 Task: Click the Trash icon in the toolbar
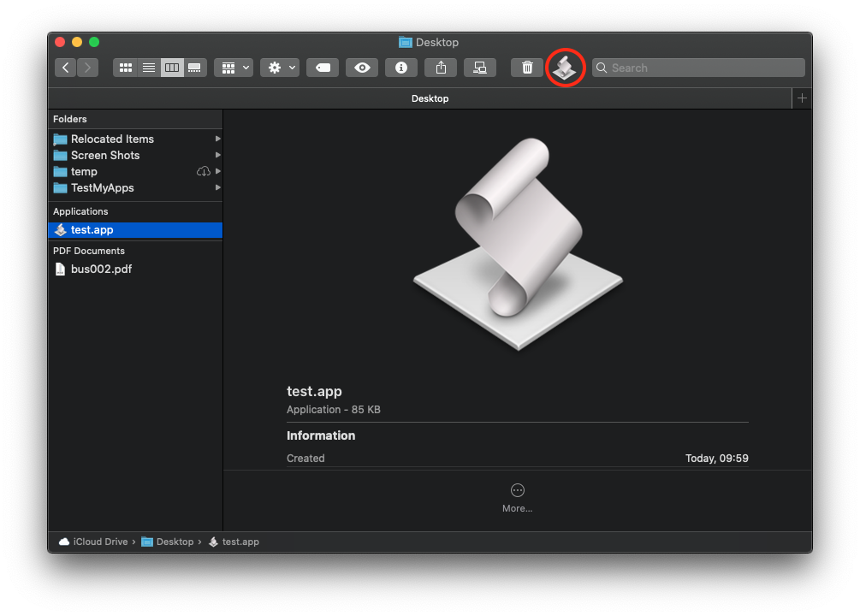pos(527,68)
